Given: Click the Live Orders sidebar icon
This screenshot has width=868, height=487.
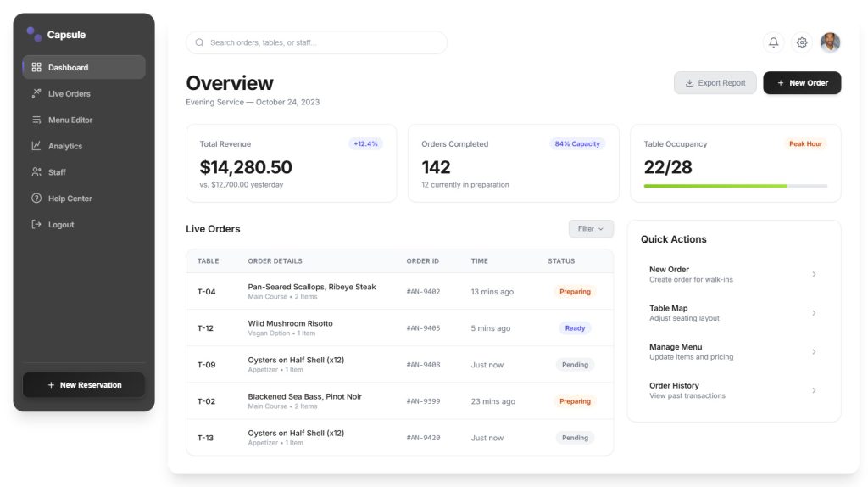Looking at the screenshot, I should 36,93.
